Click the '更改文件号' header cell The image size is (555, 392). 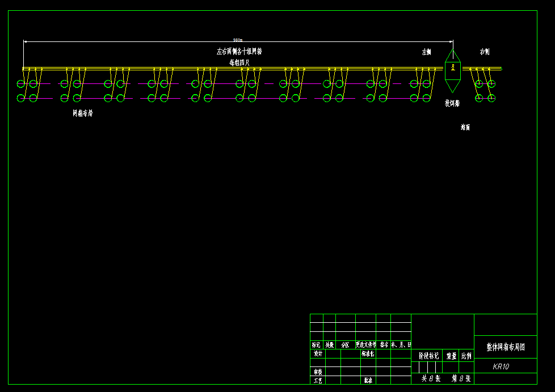click(x=366, y=344)
